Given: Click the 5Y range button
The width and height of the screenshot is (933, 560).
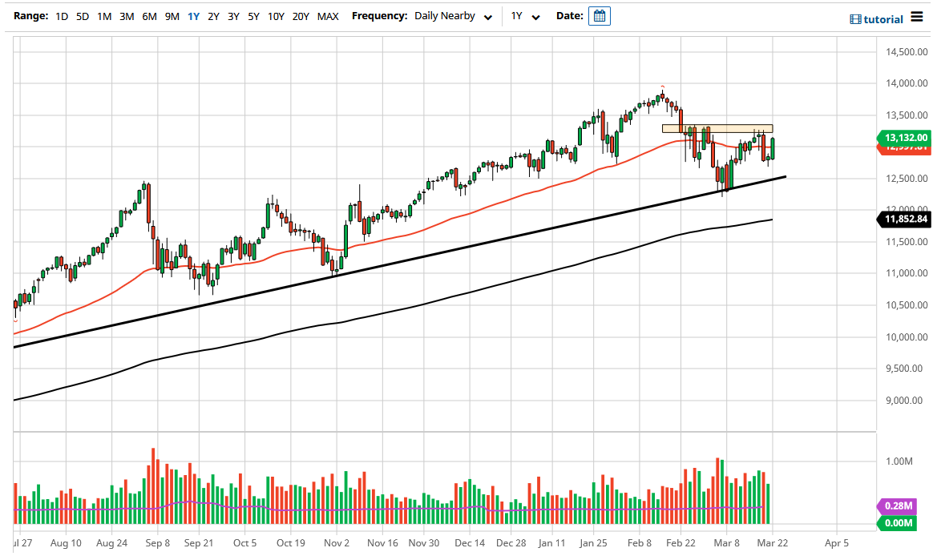Looking at the screenshot, I should coord(253,15).
